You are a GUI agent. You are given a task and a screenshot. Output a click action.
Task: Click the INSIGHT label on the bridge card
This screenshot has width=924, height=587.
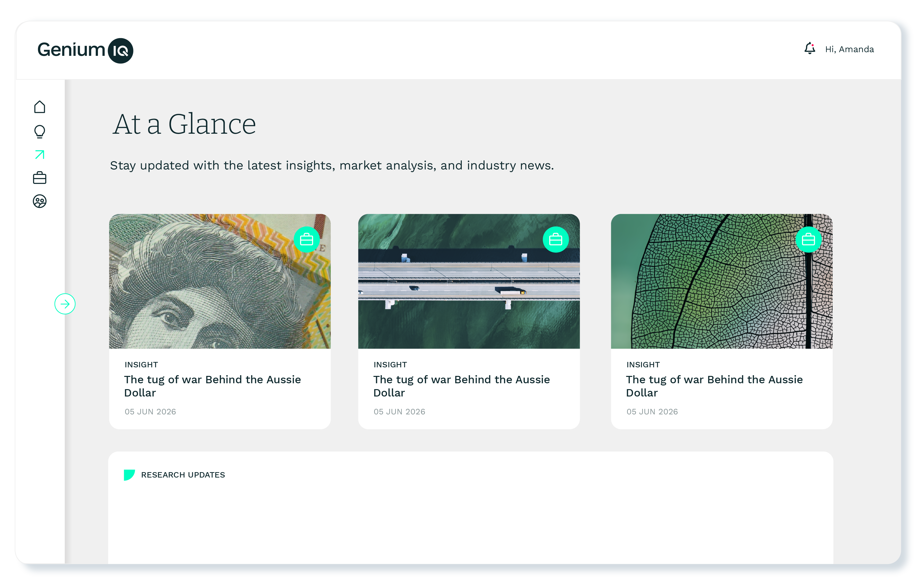(390, 365)
